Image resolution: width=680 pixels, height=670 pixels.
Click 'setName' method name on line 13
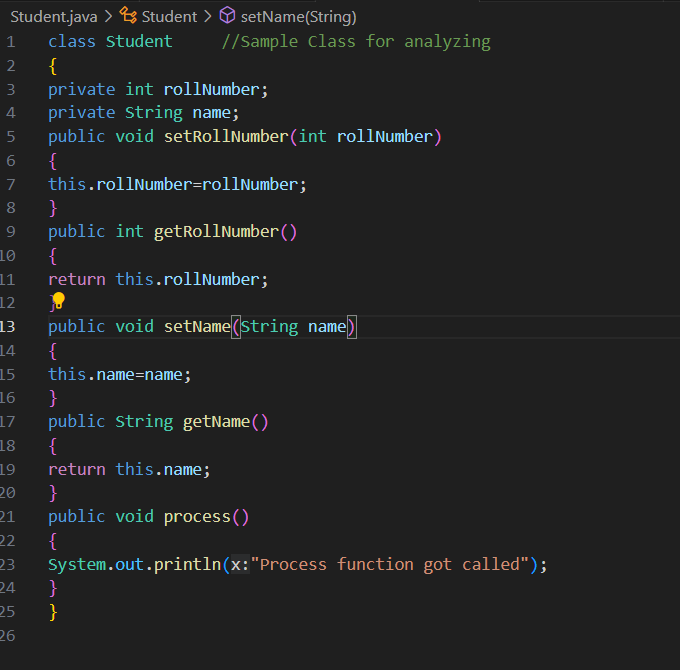pyautogui.click(x=197, y=327)
